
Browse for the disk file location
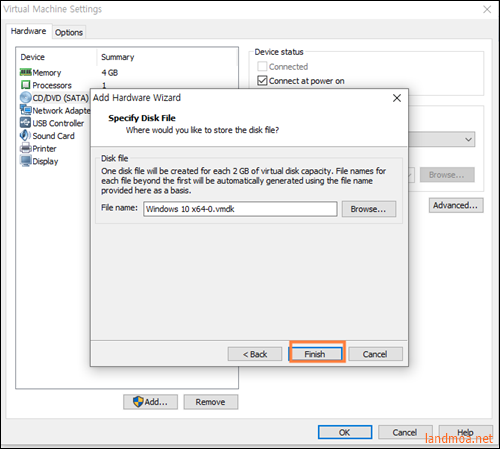(x=369, y=209)
